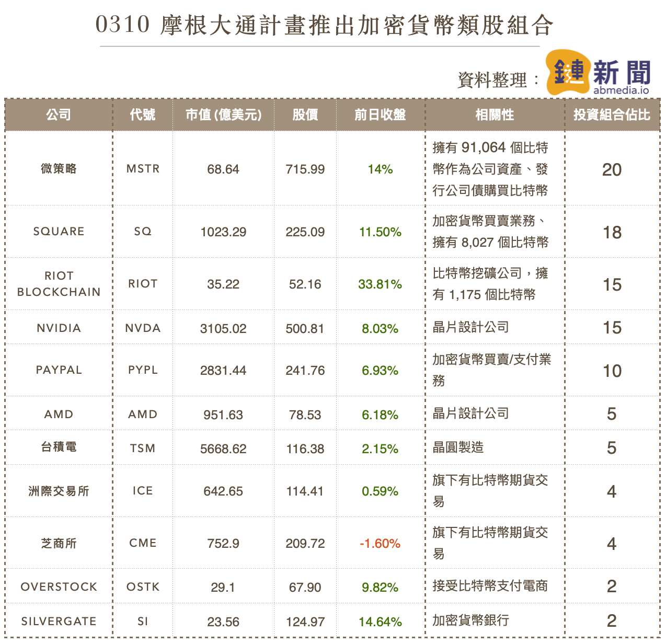This screenshot has height=644, width=666.
Task: Select the 台積電 company cell
Action: click(x=59, y=447)
